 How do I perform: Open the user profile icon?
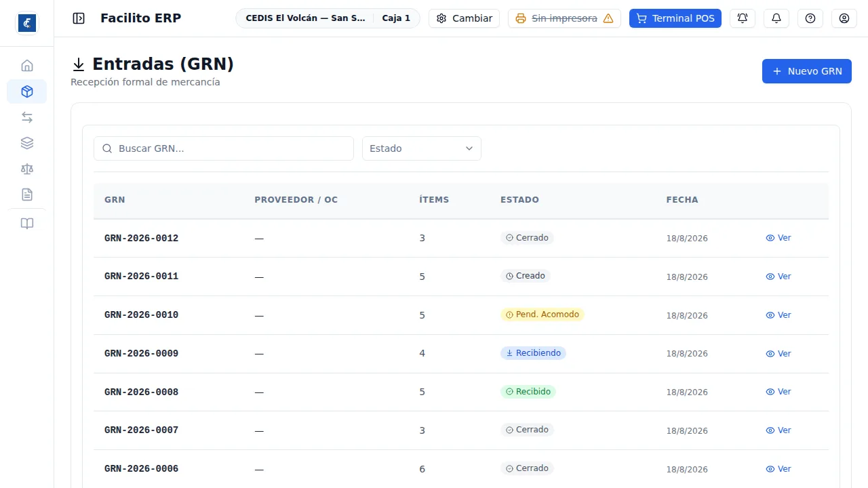click(x=844, y=18)
